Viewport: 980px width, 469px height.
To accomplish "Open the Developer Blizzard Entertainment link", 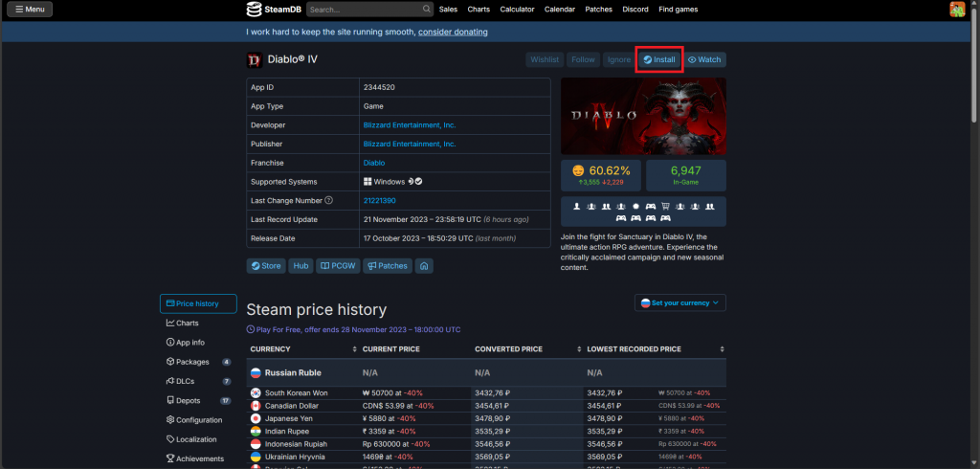I will (x=410, y=125).
